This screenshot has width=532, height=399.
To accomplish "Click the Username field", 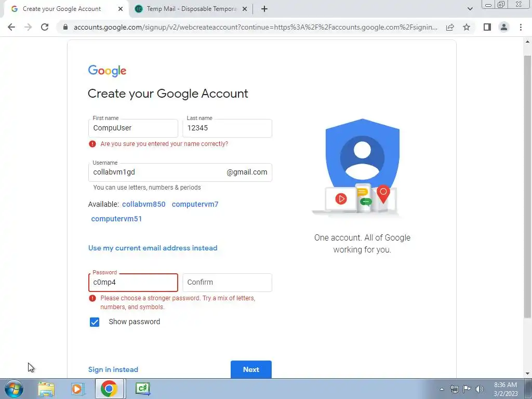I will 180,172.
